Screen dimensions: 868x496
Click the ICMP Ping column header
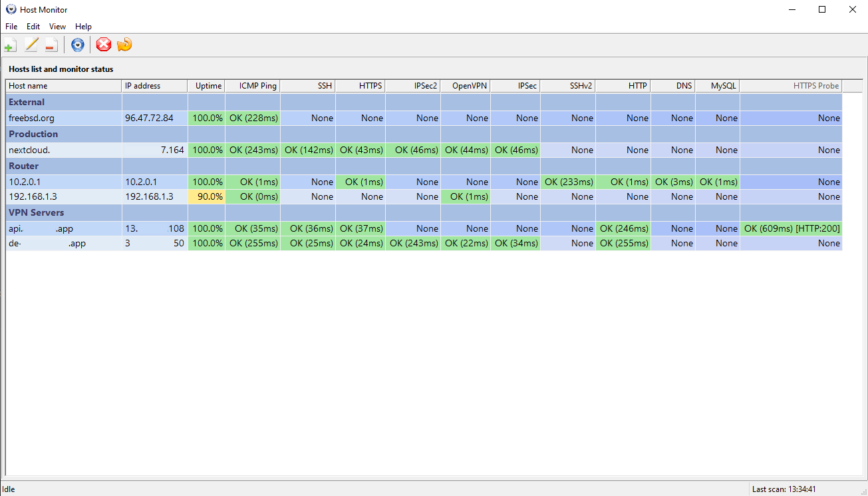pyautogui.click(x=253, y=86)
